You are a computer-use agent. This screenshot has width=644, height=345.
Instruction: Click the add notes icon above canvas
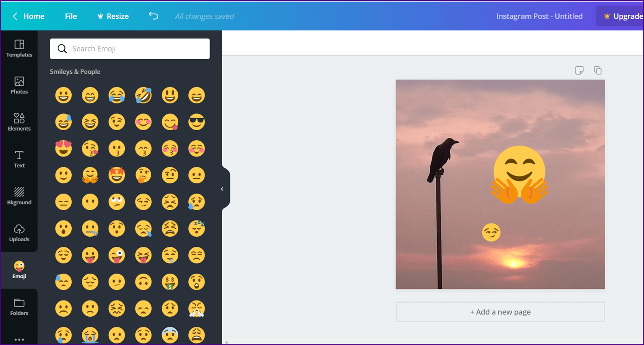click(579, 70)
